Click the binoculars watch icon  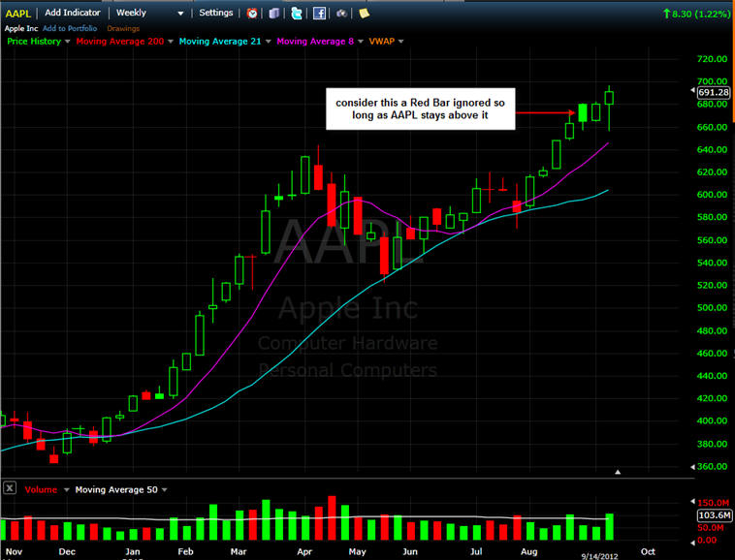pos(341,14)
